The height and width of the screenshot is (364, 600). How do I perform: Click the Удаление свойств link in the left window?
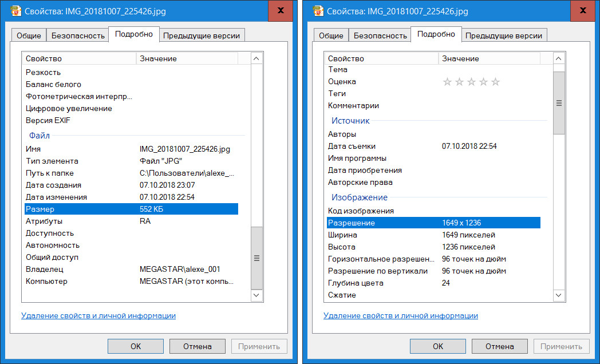click(98, 315)
